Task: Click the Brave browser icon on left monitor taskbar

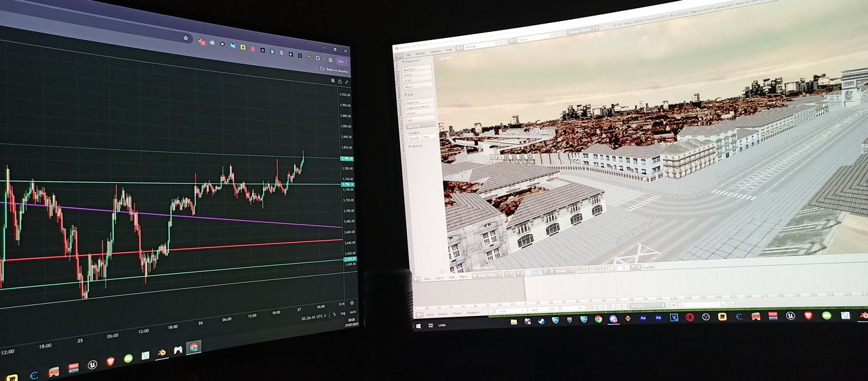Action: tap(110, 361)
